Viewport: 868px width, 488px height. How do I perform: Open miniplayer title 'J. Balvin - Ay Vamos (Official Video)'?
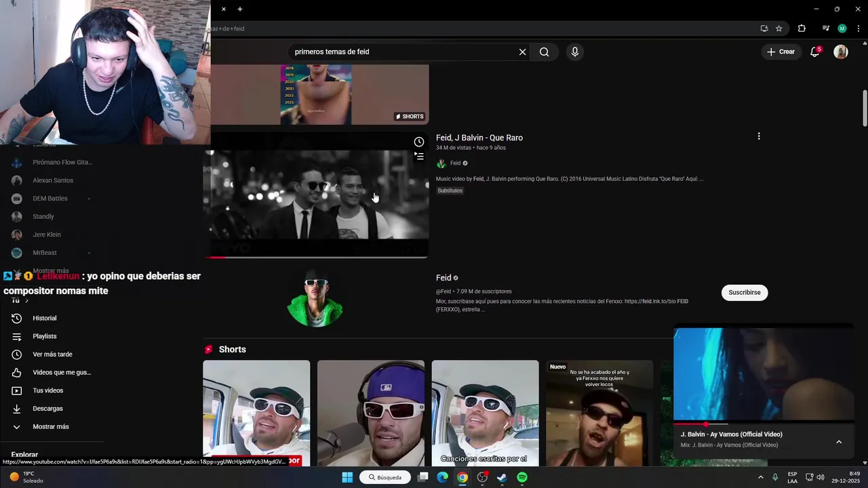tap(732, 434)
